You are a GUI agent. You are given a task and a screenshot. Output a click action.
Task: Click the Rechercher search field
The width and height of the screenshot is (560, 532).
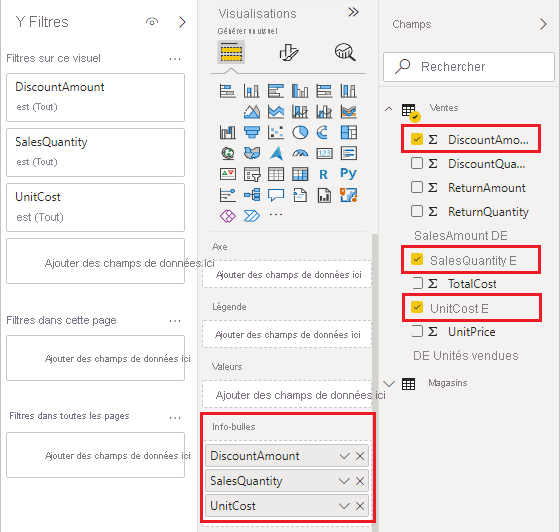tap(469, 67)
